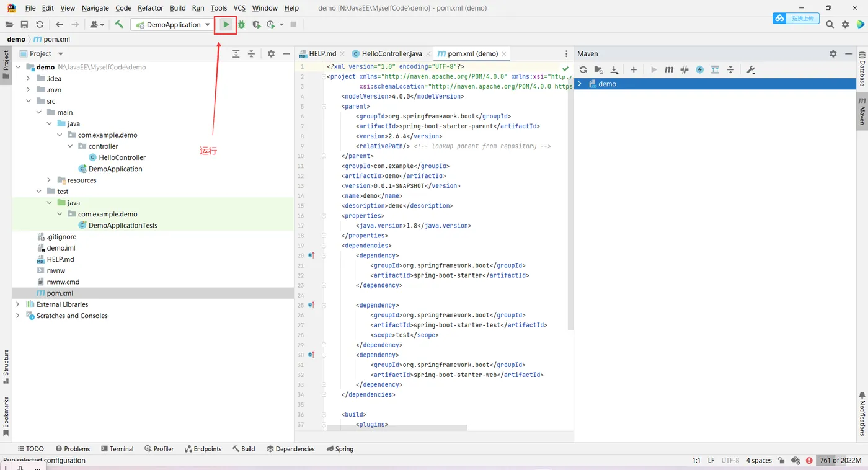Build the project with the hammer icon
Image resolution: width=868 pixels, height=470 pixels.
click(x=119, y=25)
